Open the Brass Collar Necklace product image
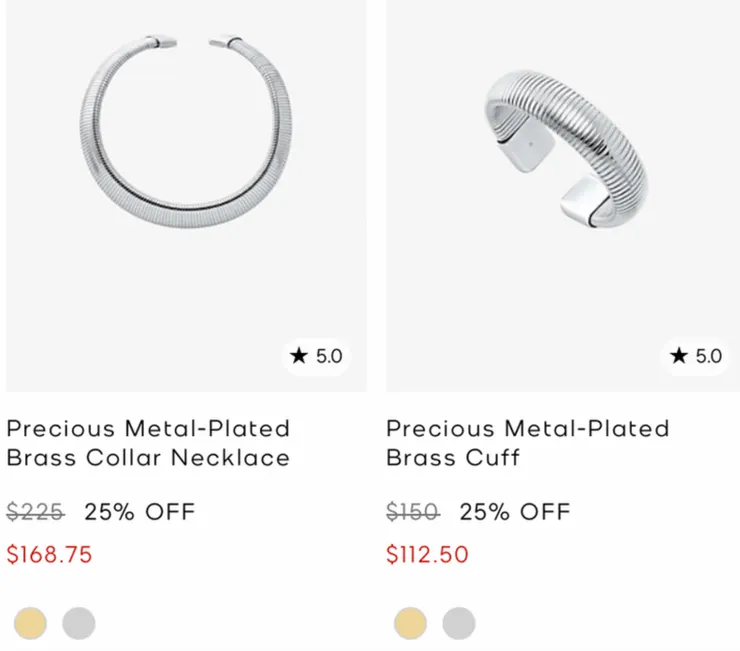740x651 pixels. 186,150
